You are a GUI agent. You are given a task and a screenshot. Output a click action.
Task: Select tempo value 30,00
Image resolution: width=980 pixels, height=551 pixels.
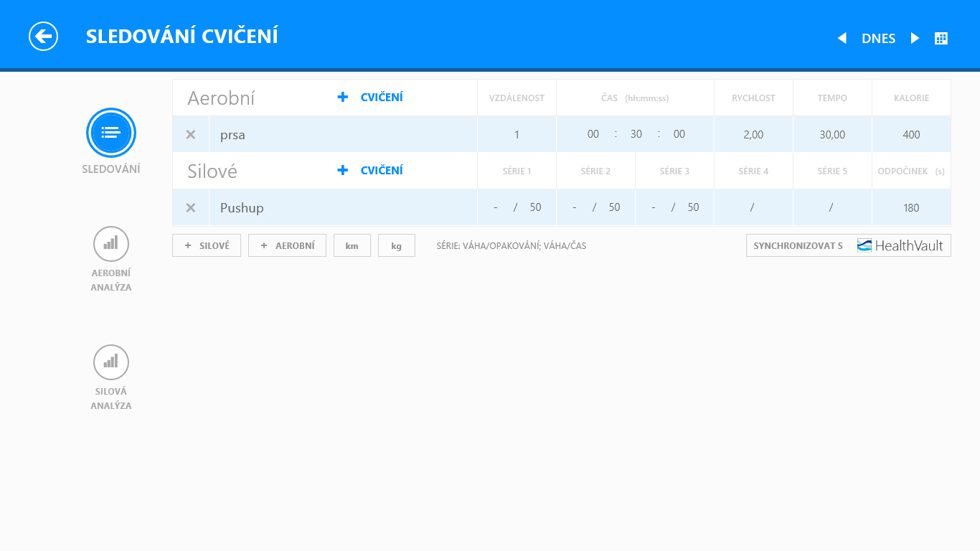pyautogui.click(x=832, y=134)
